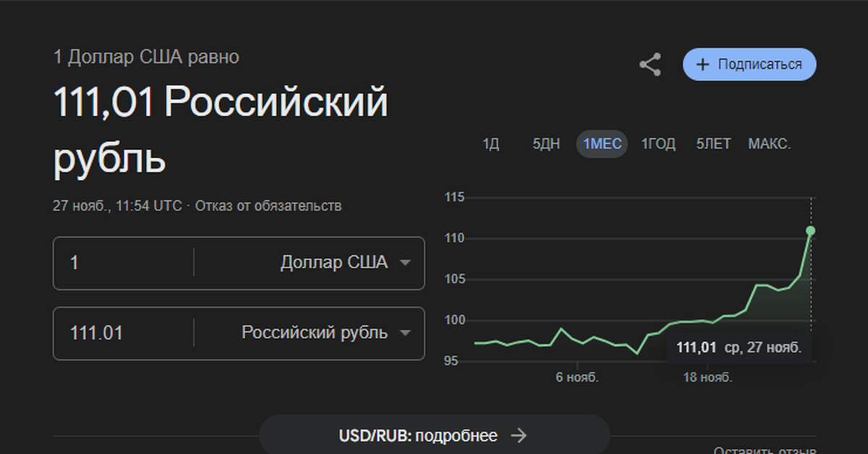Switch the chart to 5ДН
The image size is (868, 454).
coord(546,145)
